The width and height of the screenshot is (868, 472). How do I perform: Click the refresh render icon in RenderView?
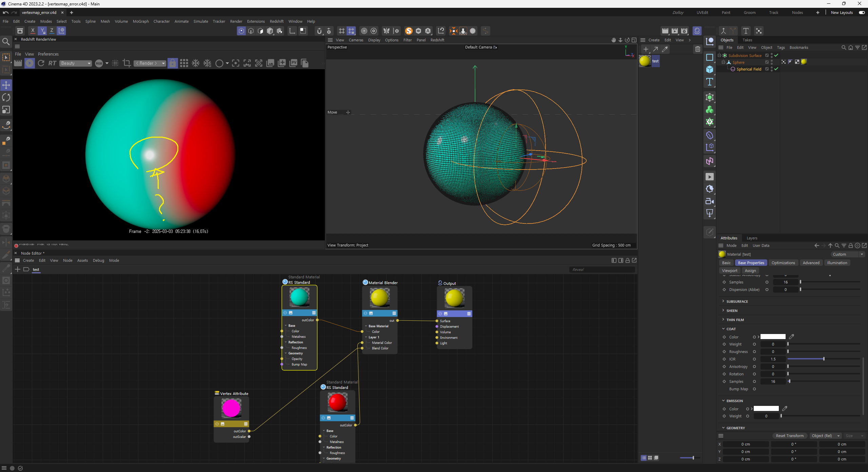pyautogui.click(x=41, y=63)
